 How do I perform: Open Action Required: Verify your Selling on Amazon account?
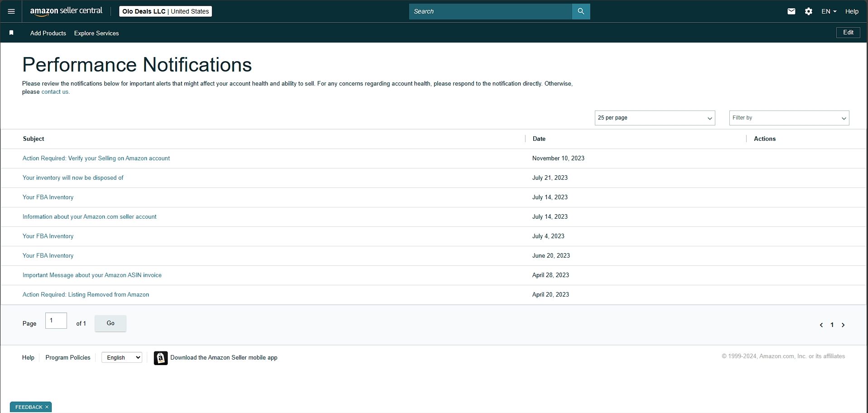pyautogui.click(x=96, y=158)
